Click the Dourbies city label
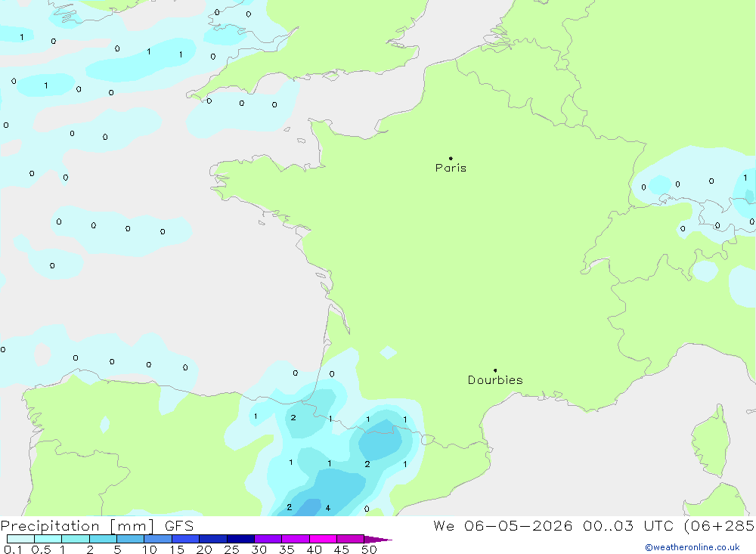756x554 pixels. pyautogui.click(x=495, y=380)
